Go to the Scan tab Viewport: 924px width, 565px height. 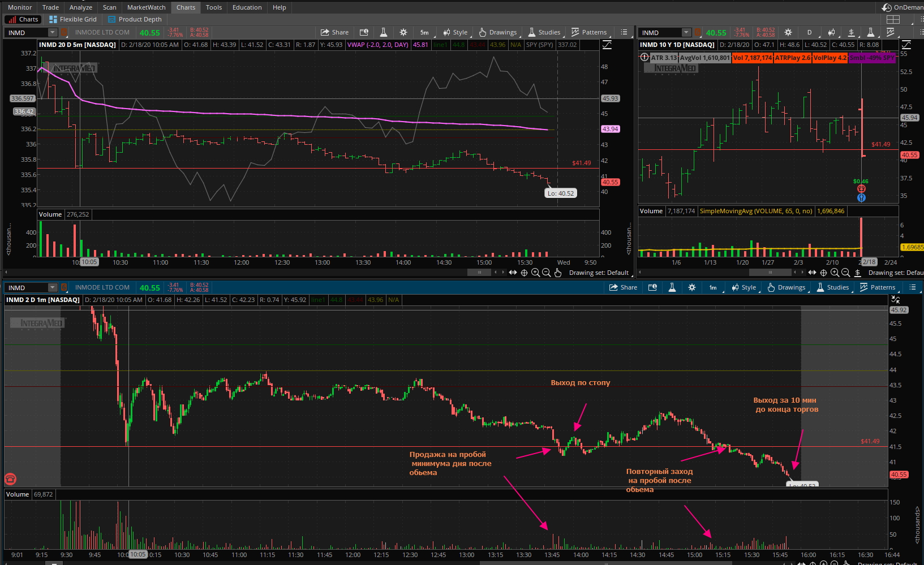109,7
